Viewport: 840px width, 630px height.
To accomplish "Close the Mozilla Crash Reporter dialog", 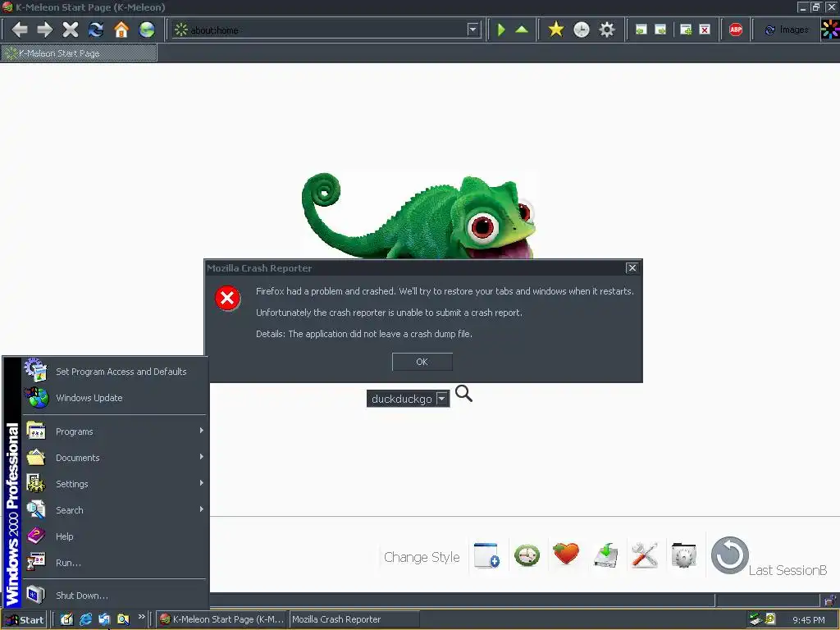I will [632, 268].
